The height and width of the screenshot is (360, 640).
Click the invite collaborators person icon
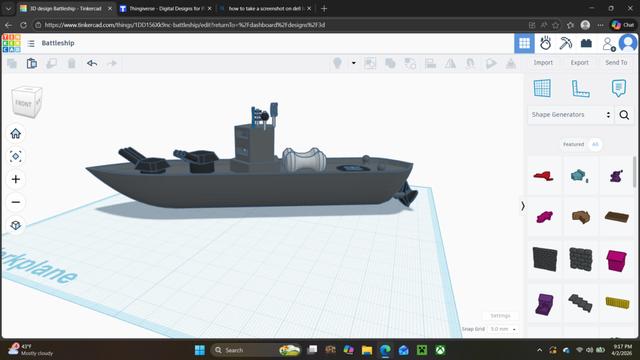click(609, 44)
